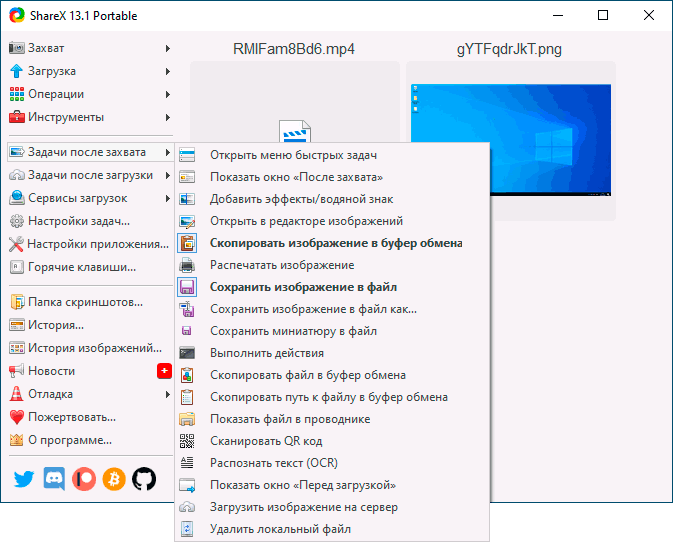Open История изображений...
Viewport: 673px width, 542px height.
point(91,348)
